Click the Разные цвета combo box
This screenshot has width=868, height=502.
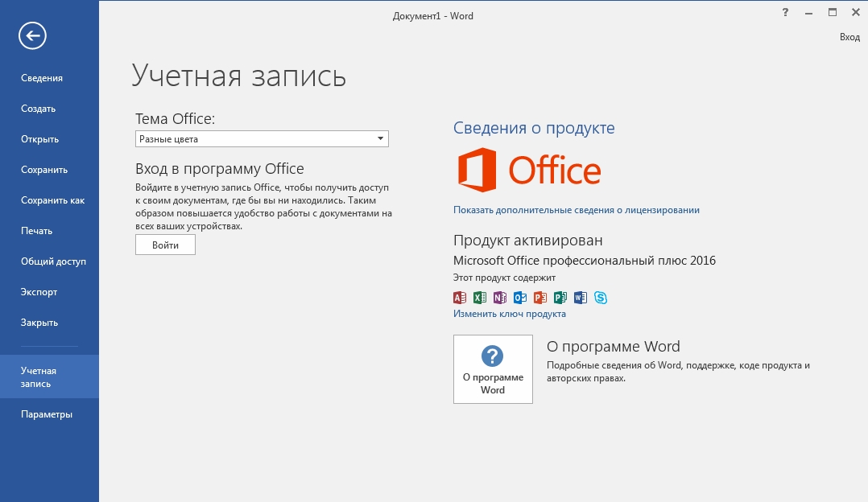[262, 138]
